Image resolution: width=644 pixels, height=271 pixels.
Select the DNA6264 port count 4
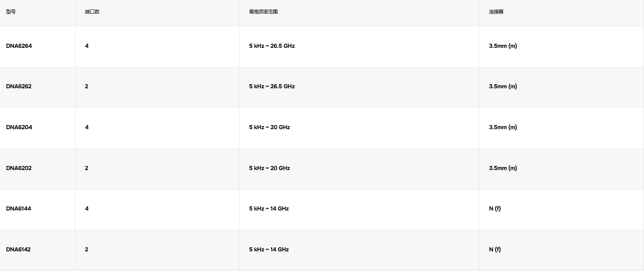point(87,46)
